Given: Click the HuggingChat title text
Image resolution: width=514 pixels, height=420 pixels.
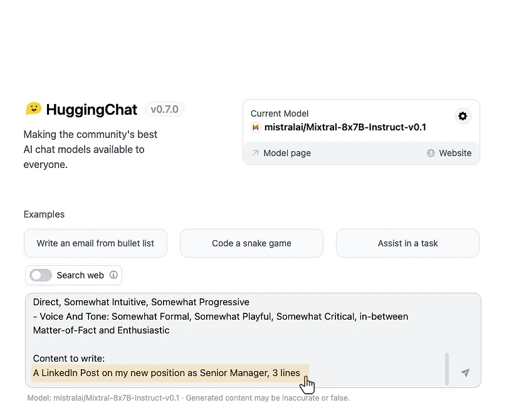Looking at the screenshot, I should pyautogui.click(x=92, y=110).
